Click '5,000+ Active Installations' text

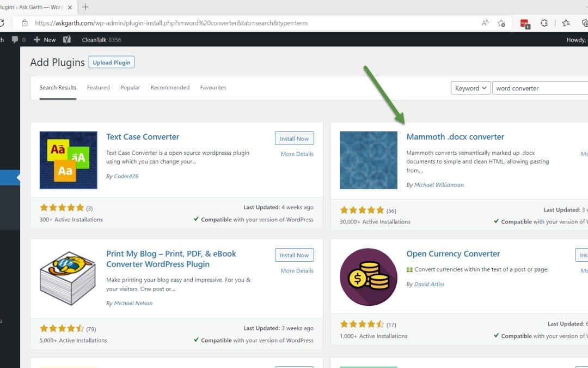tap(73, 340)
